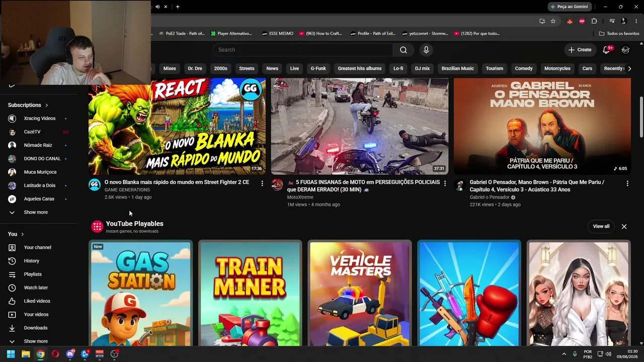The width and height of the screenshot is (644, 362).
Task: Open File Explorer from the taskbar
Action: [26, 354]
